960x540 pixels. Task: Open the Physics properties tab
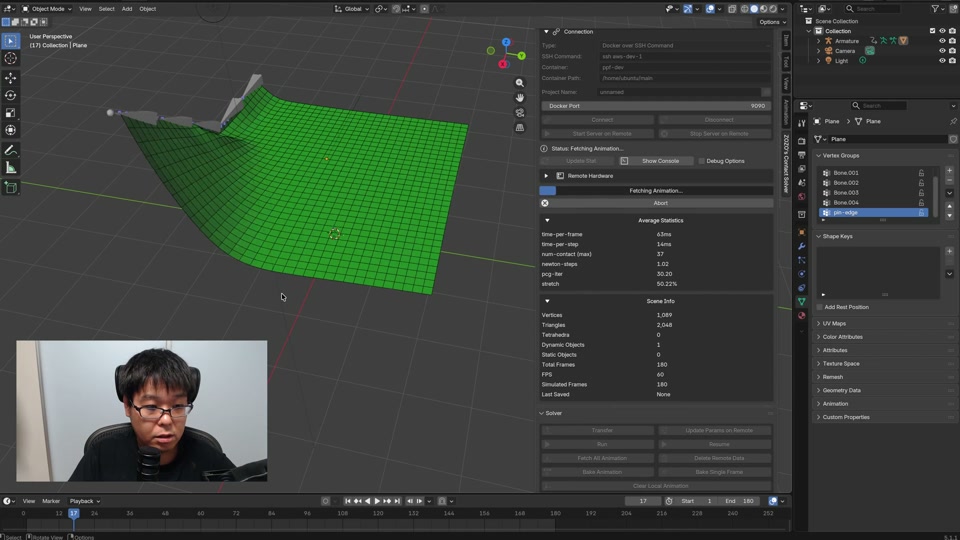click(802, 274)
